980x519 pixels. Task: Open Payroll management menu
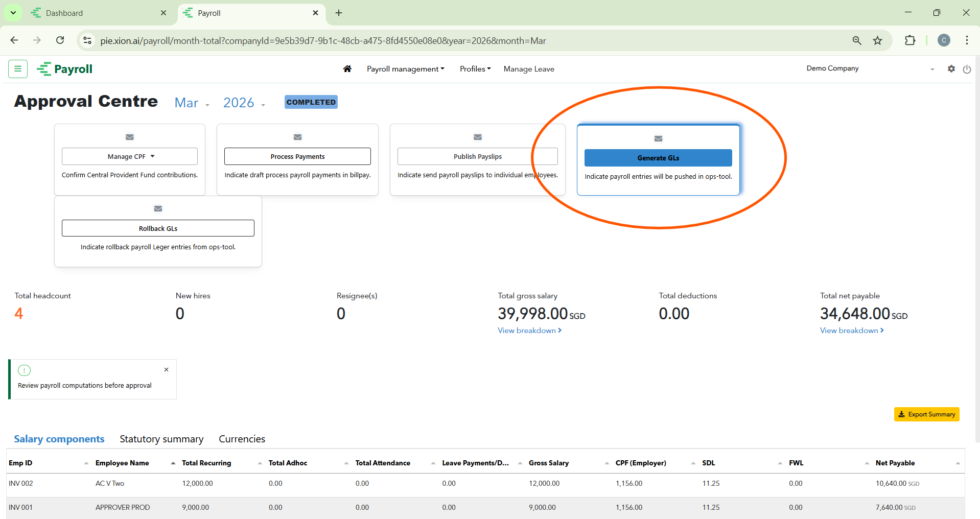[x=405, y=69]
